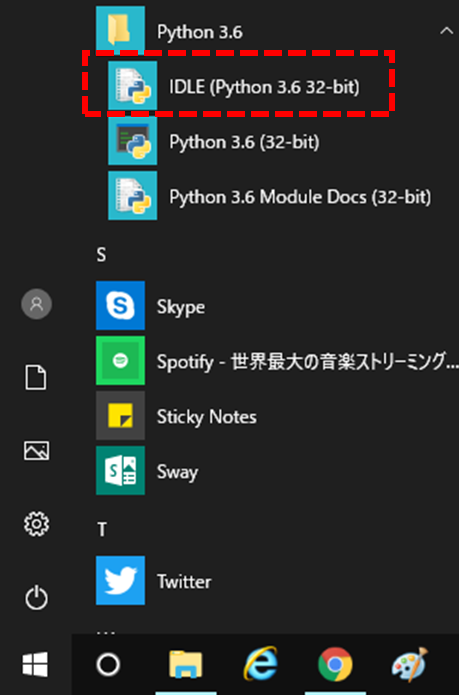Launch the Twitter app icon
The height and width of the screenshot is (695, 459).
[x=120, y=580]
